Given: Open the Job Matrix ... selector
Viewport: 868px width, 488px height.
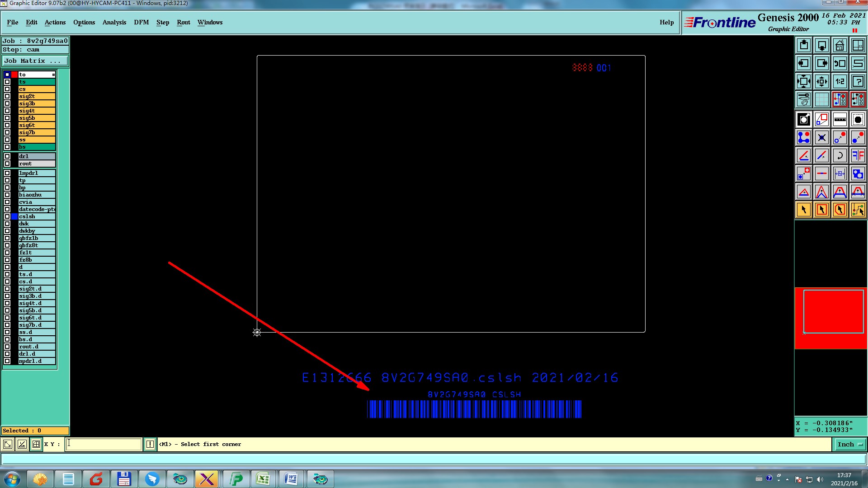Looking at the screenshot, I should pos(35,61).
